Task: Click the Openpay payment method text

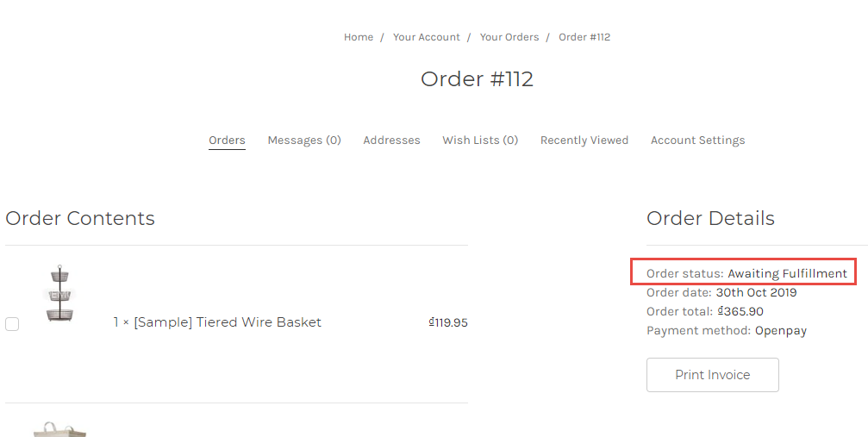Action: click(781, 330)
